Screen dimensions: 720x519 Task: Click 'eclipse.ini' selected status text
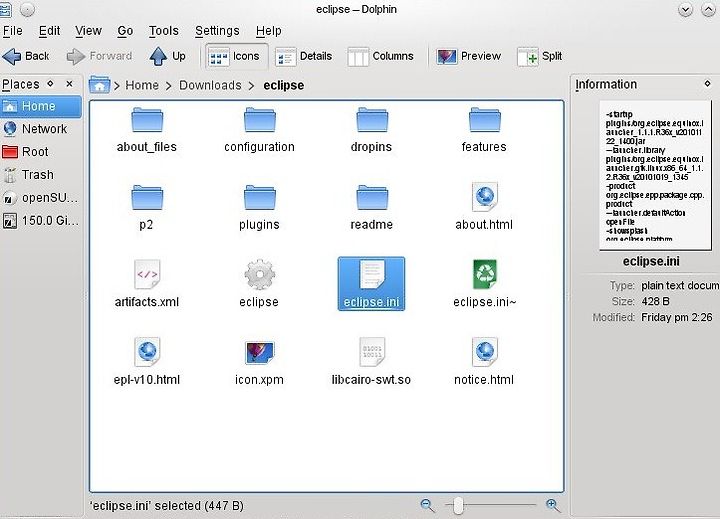pos(167,506)
